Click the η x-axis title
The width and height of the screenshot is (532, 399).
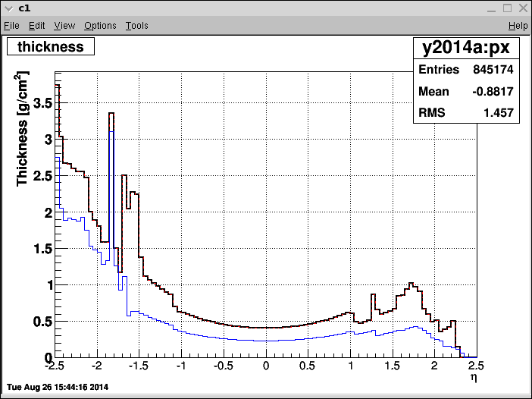[x=474, y=377]
